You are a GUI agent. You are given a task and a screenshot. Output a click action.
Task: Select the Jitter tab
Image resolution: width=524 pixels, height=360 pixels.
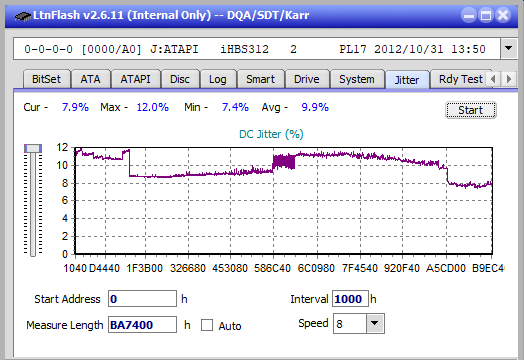[x=407, y=80]
